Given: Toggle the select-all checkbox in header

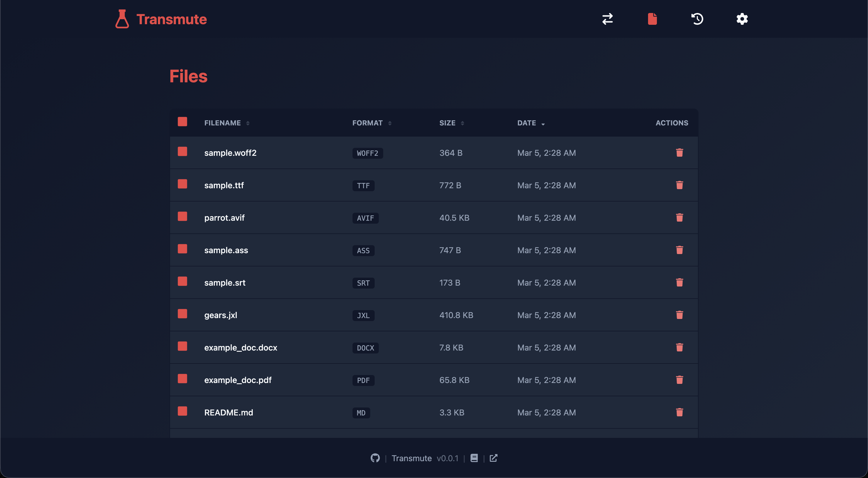Looking at the screenshot, I should pos(182,122).
